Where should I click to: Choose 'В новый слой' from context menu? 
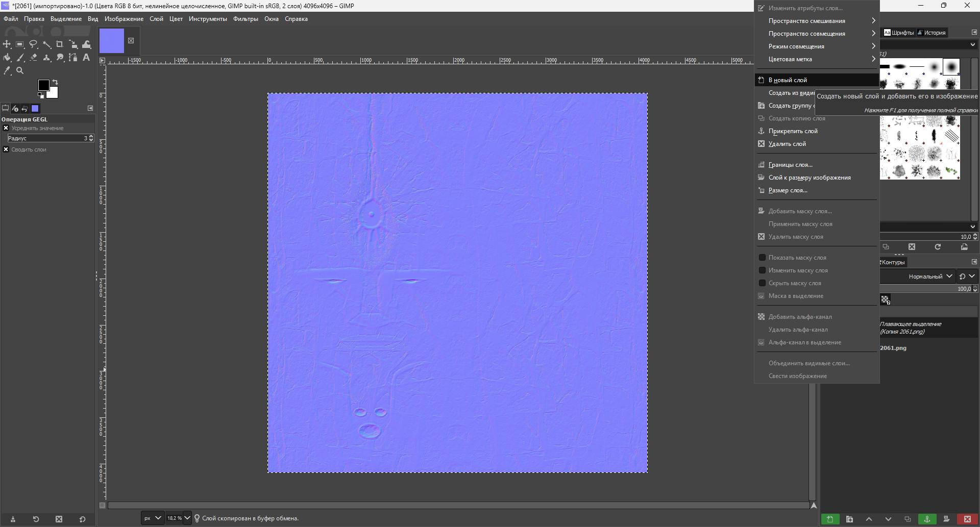[788, 80]
